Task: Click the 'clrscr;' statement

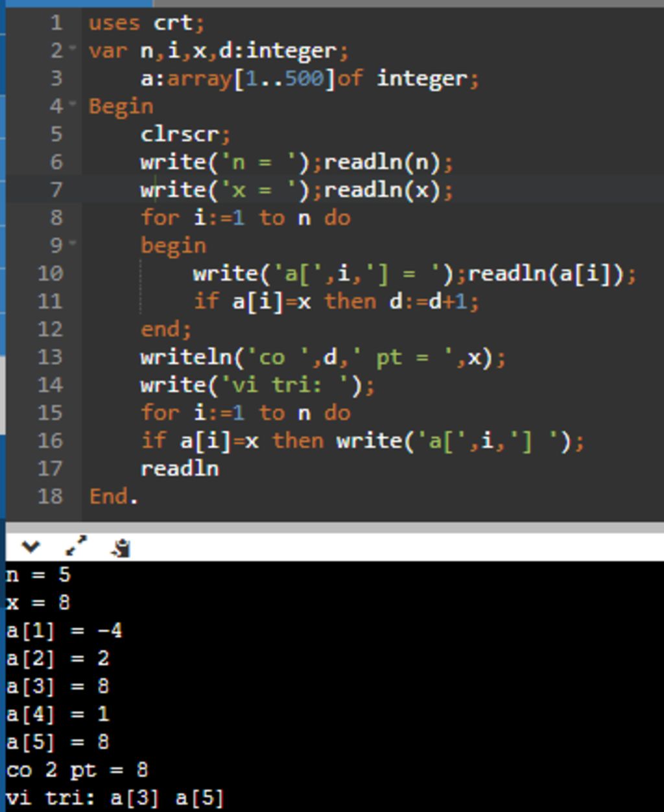Action: (x=185, y=135)
